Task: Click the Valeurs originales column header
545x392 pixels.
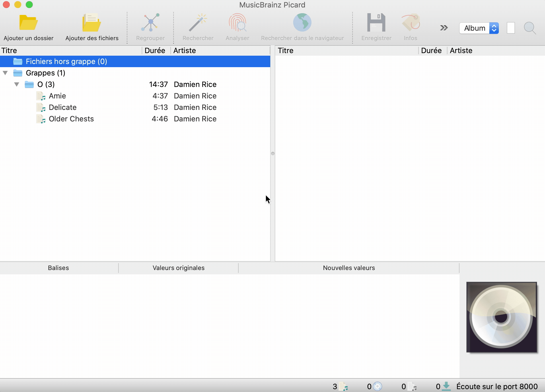Action: pos(178,268)
